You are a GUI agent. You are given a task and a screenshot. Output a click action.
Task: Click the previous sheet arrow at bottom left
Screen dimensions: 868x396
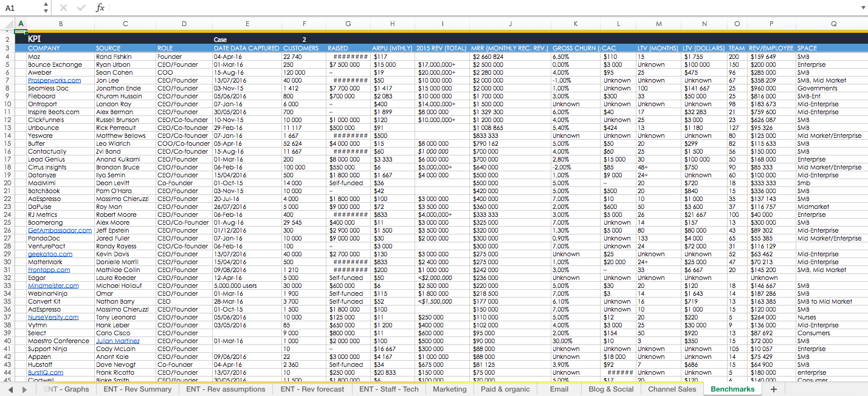[x=10, y=389]
